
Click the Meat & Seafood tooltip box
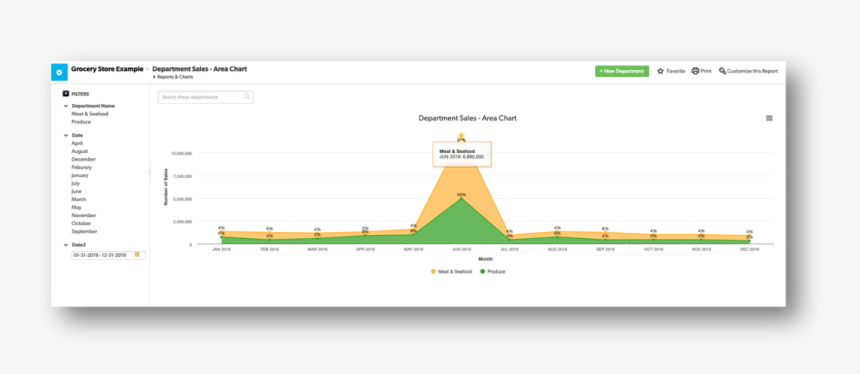[x=462, y=154]
